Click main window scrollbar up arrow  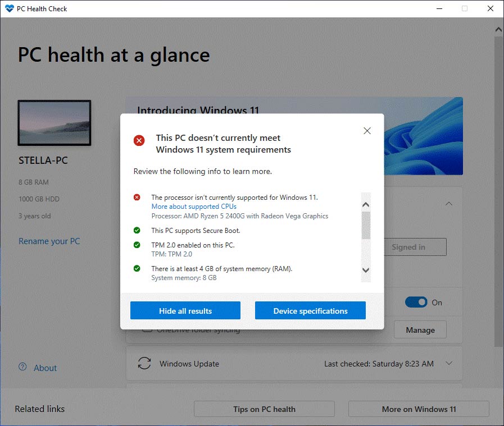coord(498,30)
